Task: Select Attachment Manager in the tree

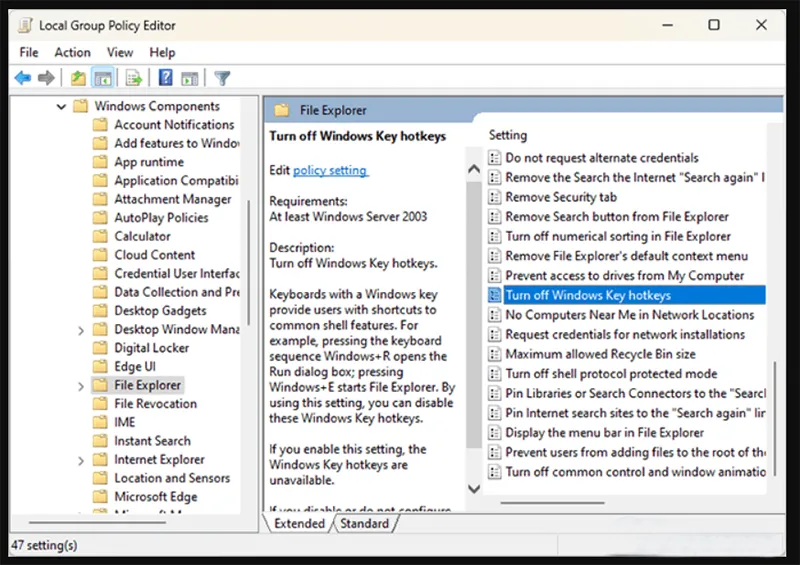Action: point(172,199)
